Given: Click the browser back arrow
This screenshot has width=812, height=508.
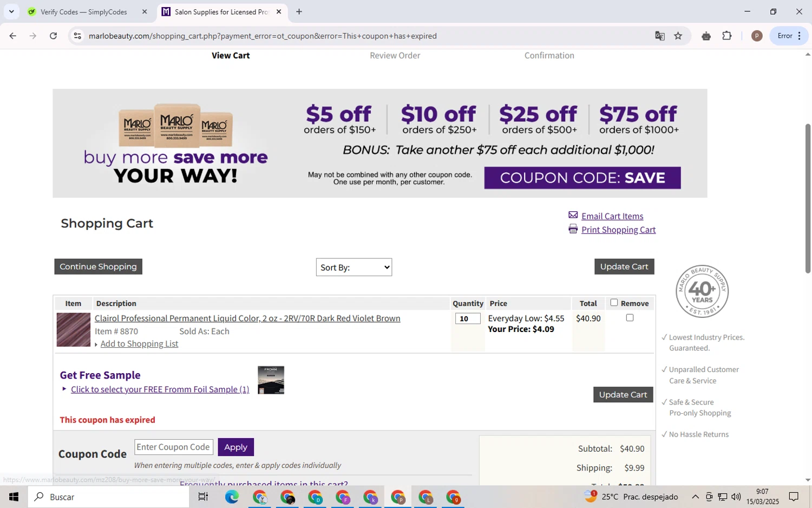Looking at the screenshot, I should click(x=12, y=36).
